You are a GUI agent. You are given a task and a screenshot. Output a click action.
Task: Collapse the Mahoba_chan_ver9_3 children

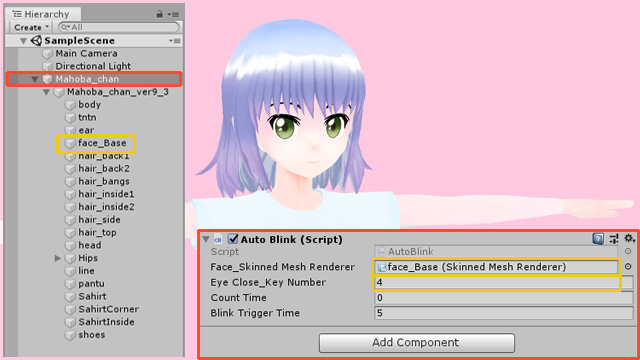(x=47, y=92)
